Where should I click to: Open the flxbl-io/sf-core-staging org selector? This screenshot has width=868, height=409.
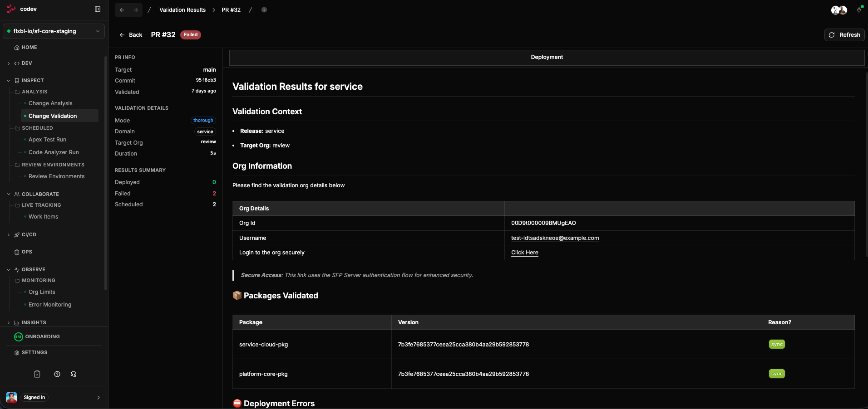click(x=54, y=31)
